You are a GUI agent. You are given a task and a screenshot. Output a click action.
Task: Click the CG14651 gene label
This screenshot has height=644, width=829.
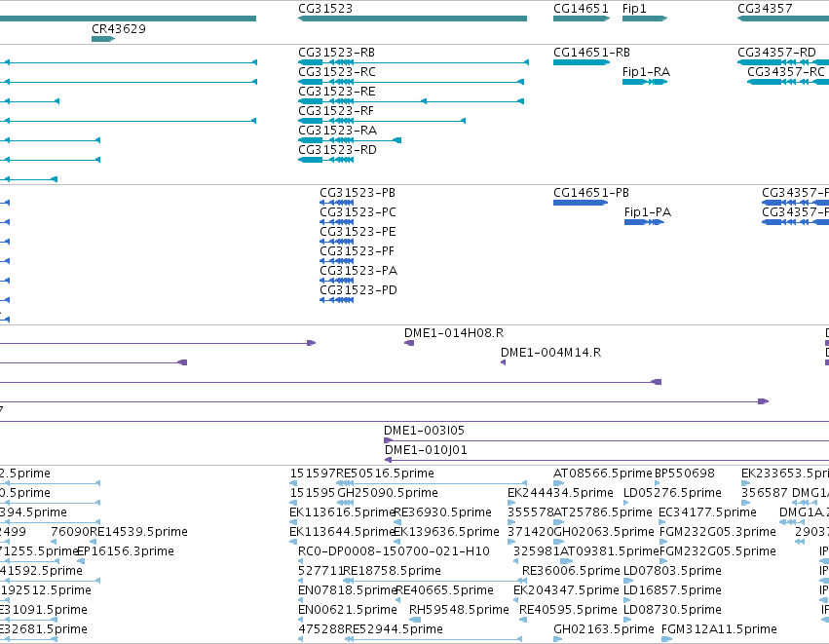point(581,9)
